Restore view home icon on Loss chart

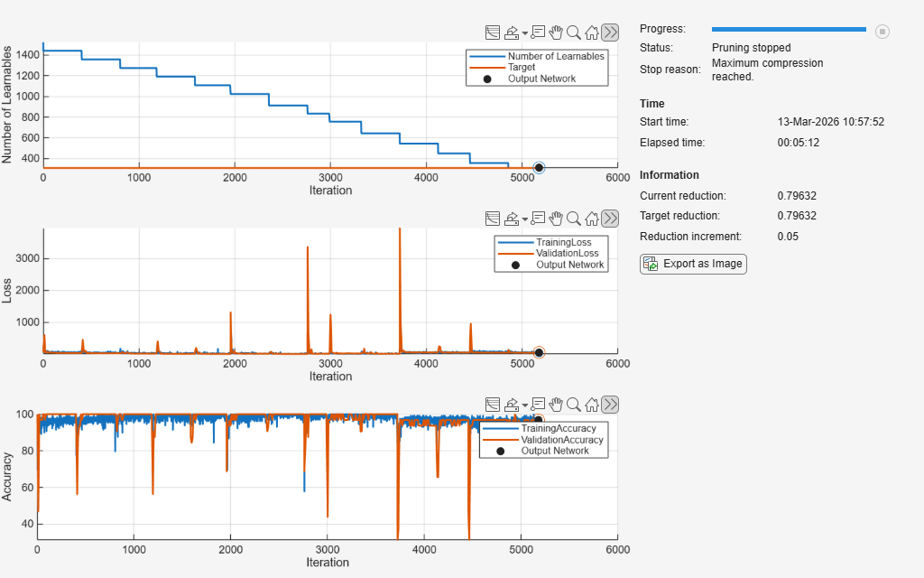coord(592,219)
